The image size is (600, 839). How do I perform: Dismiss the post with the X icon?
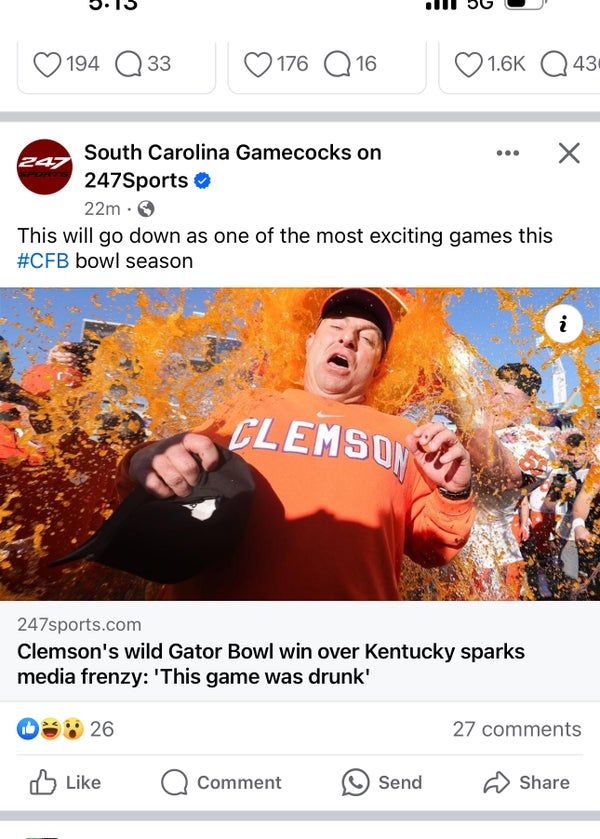click(x=569, y=153)
